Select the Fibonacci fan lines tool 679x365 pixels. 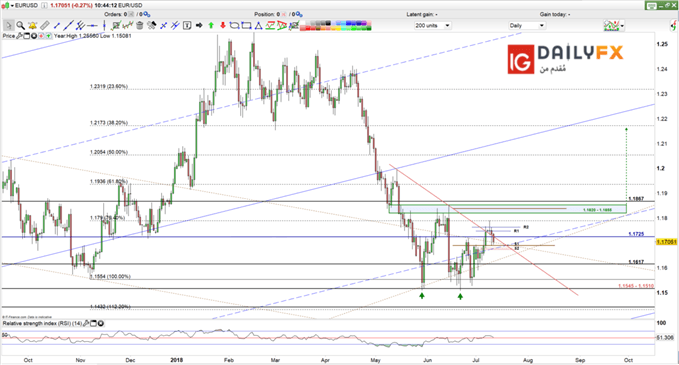coord(175,26)
